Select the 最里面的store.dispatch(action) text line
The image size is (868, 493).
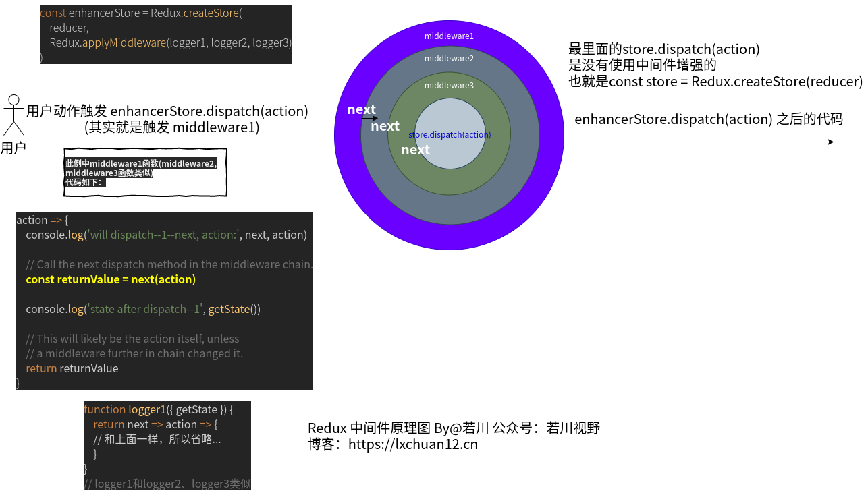pos(664,49)
